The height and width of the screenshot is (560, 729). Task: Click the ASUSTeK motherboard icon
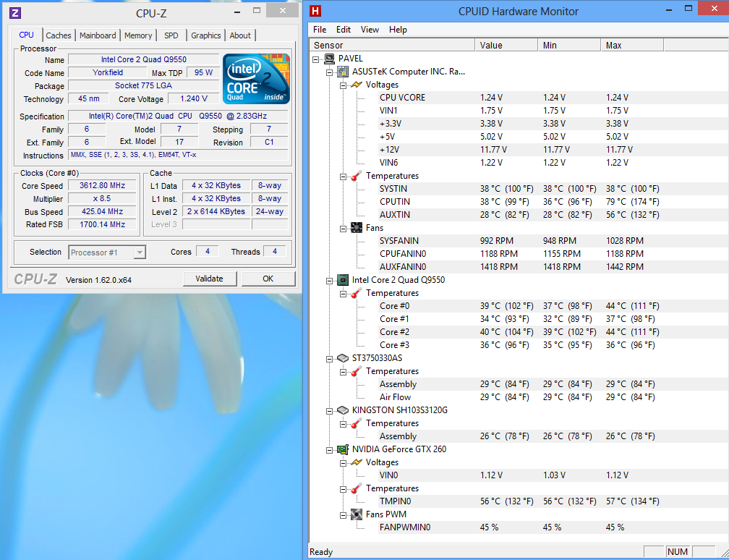tap(343, 72)
